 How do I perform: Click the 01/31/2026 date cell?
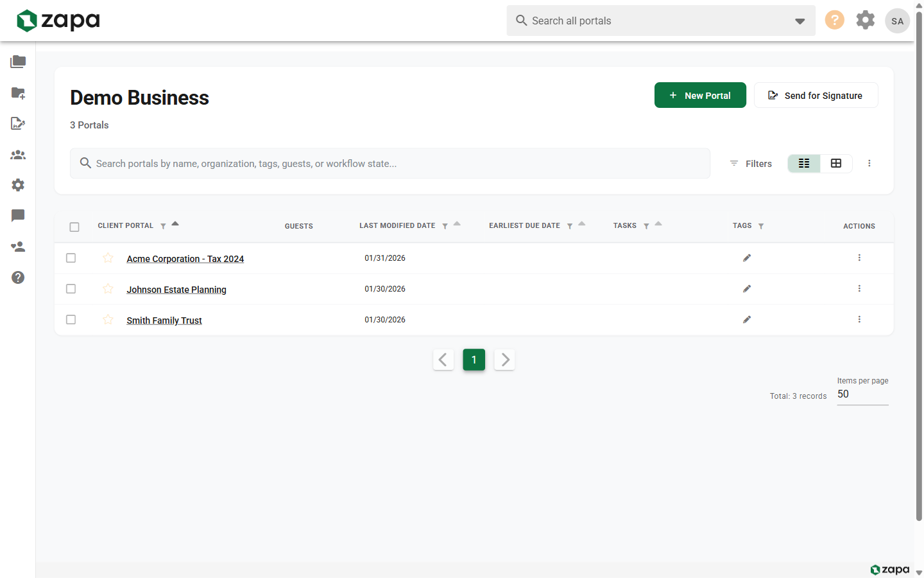385,258
